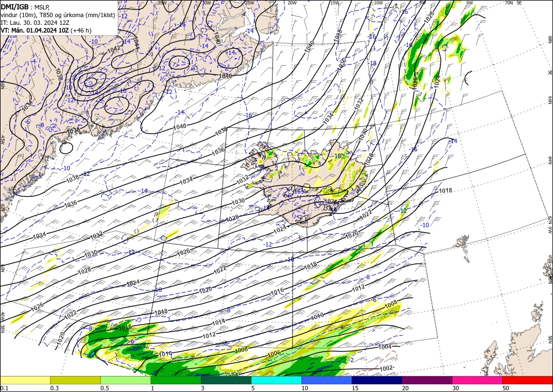The width and height of the screenshot is (553, 392).
Task: Click the '1044' isobar label over Greenland
Action: point(135,43)
